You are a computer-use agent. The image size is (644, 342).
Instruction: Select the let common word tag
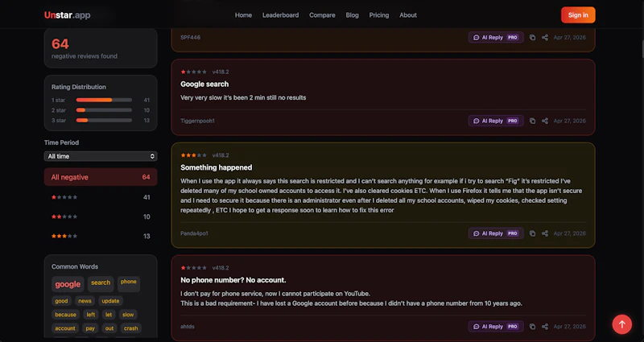coord(109,315)
